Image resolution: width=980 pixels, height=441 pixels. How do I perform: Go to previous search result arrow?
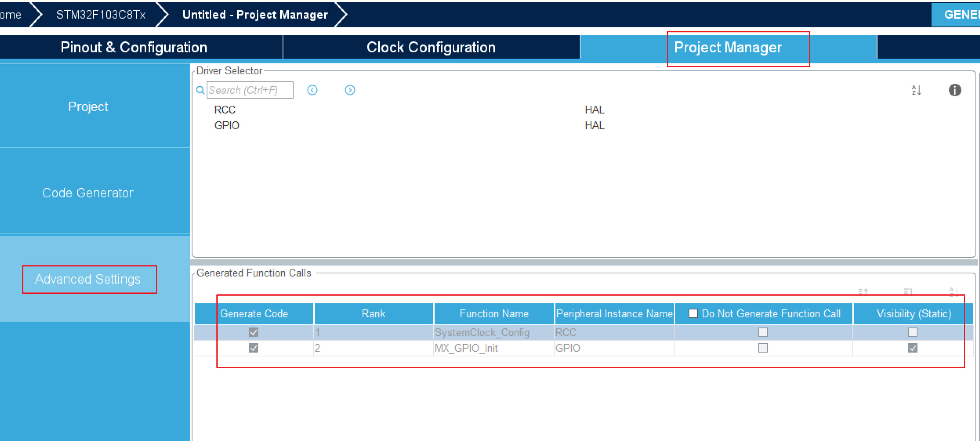(x=312, y=90)
